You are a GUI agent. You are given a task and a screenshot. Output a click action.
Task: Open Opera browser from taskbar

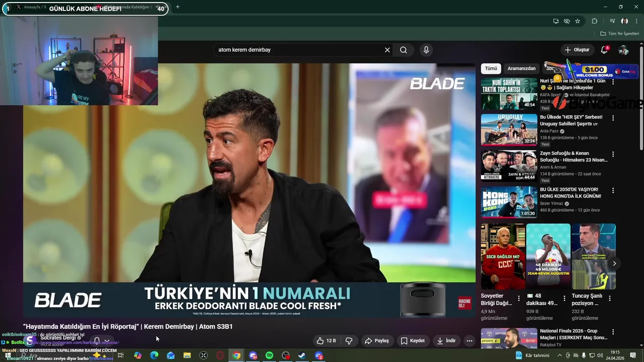pos(220,355)
